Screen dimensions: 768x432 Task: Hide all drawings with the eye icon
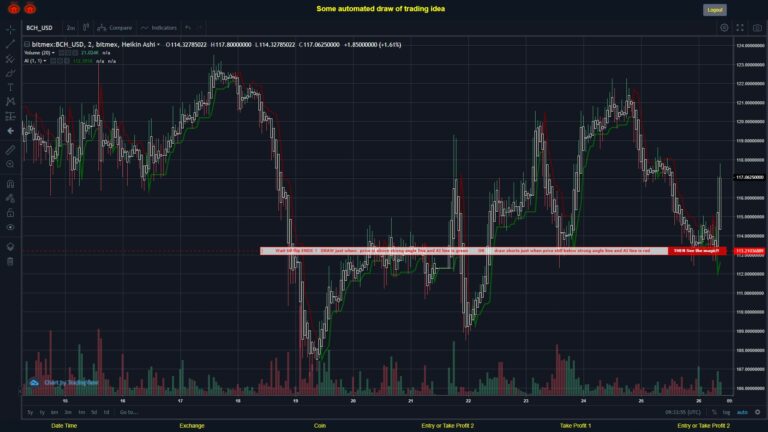tap(10, 227)
